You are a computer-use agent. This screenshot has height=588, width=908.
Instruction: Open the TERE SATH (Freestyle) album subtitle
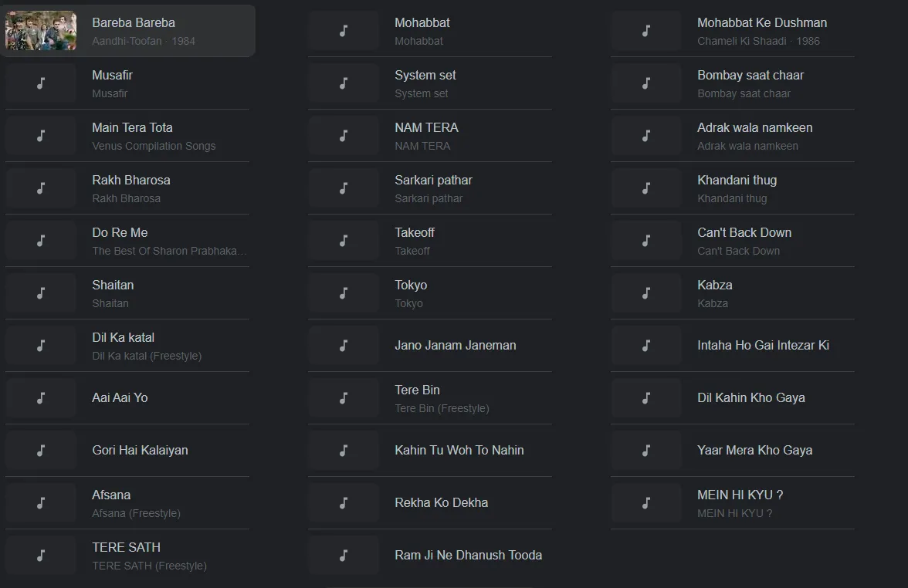(x=150, y=566)
